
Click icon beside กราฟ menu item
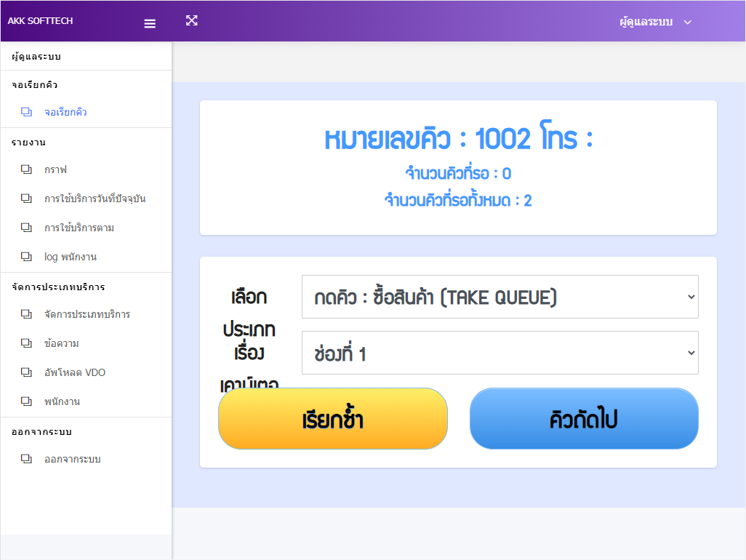(27, 169)
